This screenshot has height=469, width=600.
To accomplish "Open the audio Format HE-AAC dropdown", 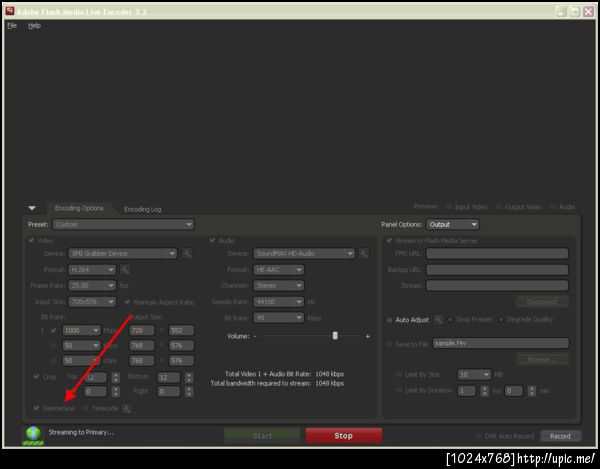I will pos(279,270).
